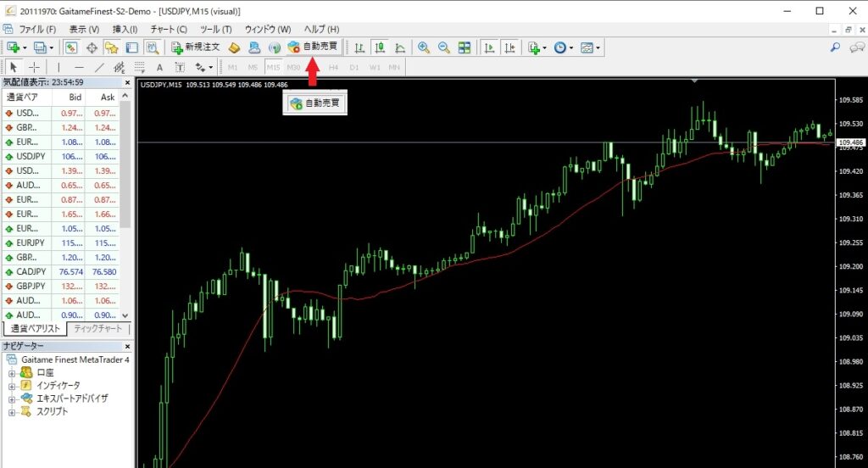Expand the エキスパートアドバイザ tree node

point(12,399)
